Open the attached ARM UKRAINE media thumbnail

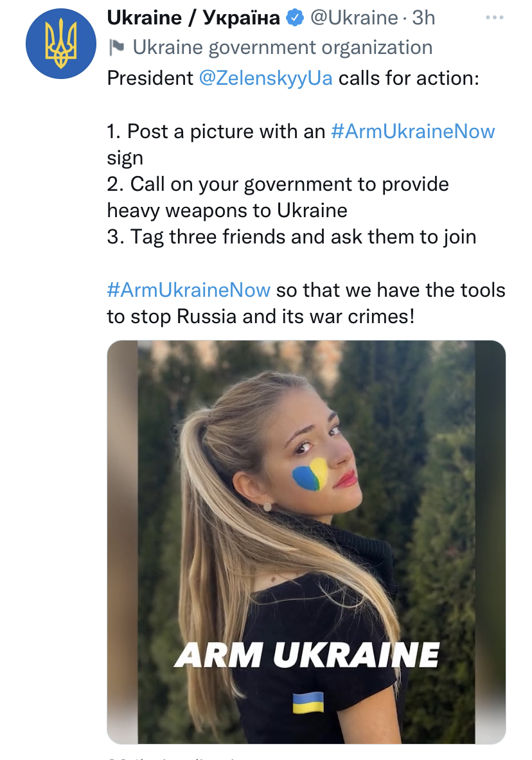(x=306, y=542)
